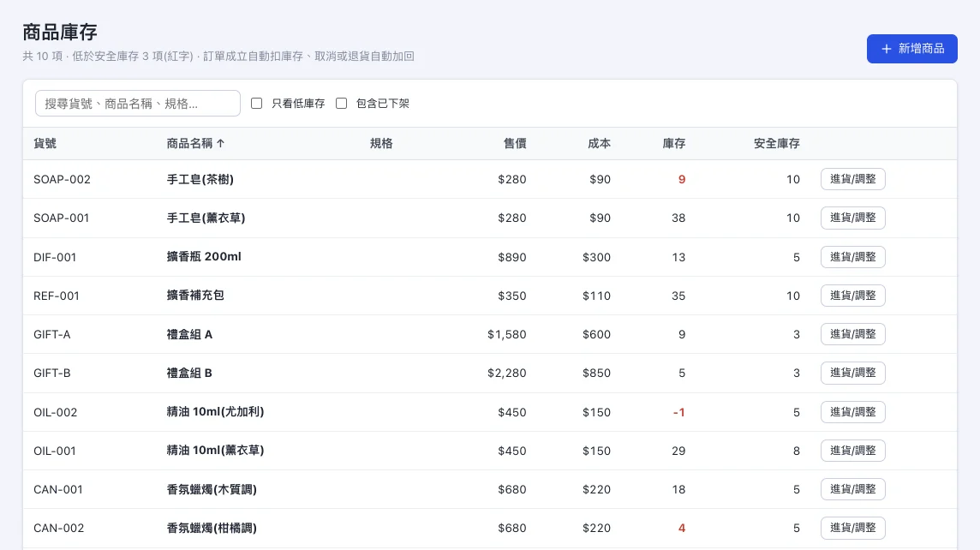Select product name 精油 10ml(尤加利)
This screenshot has height=550, width=980.
pyautogui.click(x=215, y=412)
